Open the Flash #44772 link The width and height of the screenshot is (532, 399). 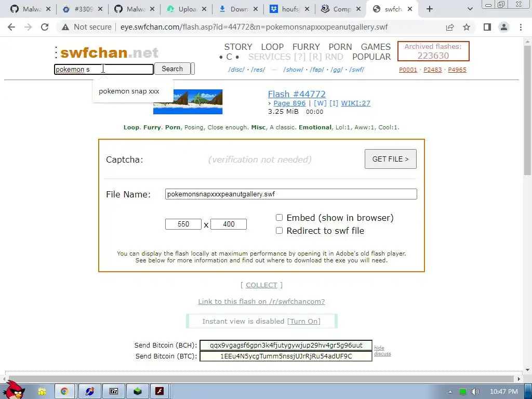click(297, 94)
